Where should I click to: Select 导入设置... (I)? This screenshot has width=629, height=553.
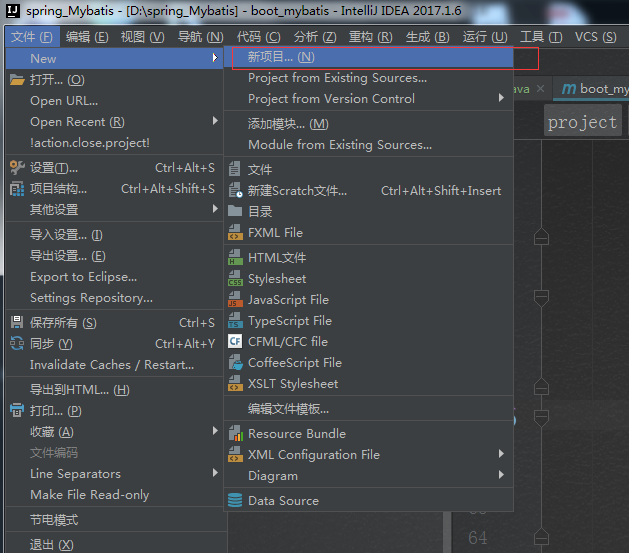click(x=114, y=235)
